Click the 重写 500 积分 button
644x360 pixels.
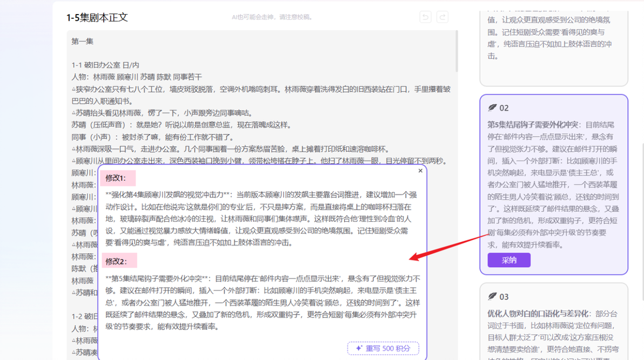(x=383, y=348)
